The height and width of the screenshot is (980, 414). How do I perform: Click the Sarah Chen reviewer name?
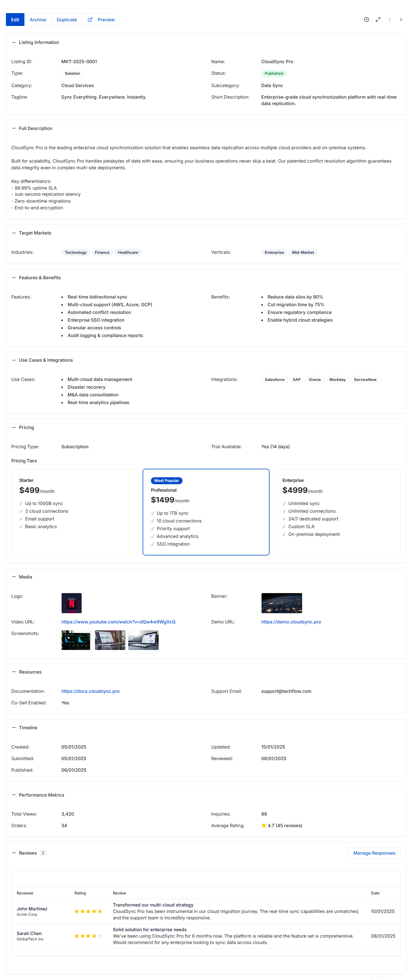29,934
